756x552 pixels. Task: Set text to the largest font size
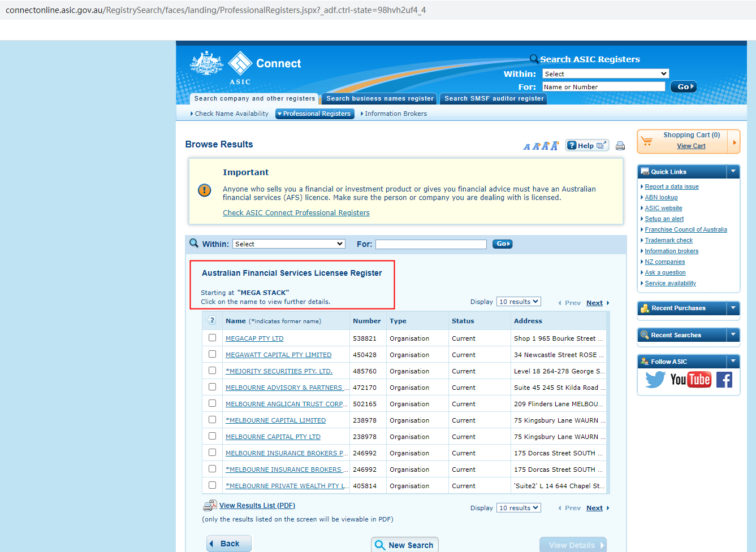[x=555, y=146]
